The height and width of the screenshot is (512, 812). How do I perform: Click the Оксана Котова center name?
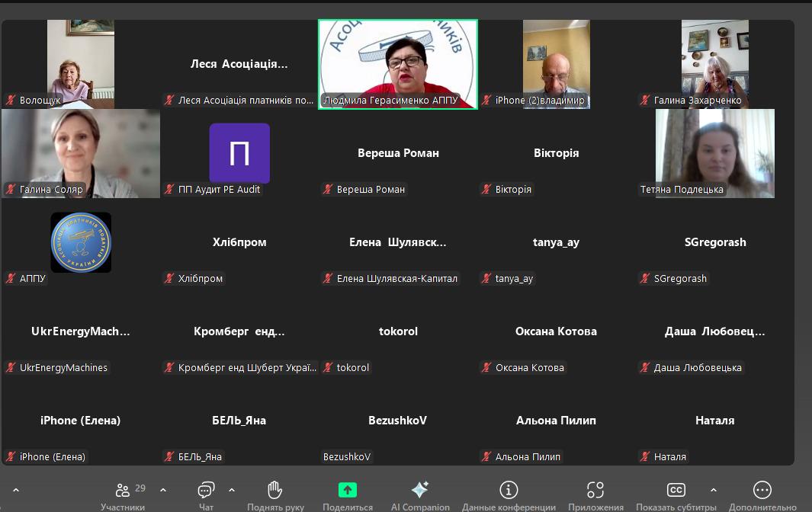pyautogui.click(x=556, y=331)
